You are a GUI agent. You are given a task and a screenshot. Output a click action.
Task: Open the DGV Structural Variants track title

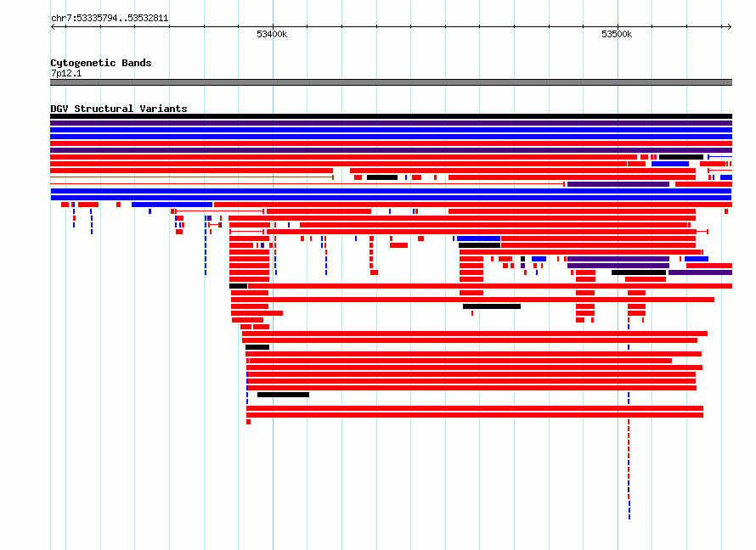[119, 109]
